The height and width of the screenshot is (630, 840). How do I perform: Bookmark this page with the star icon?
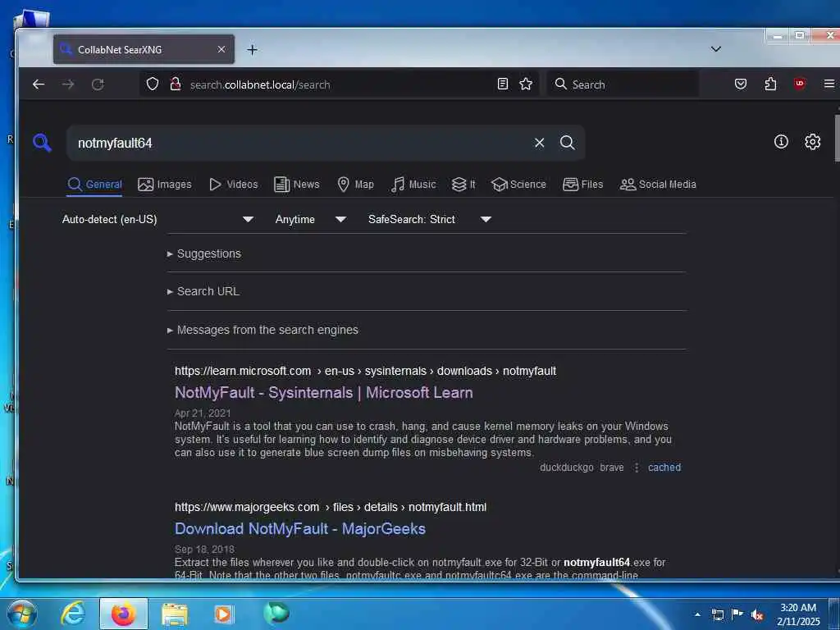(526, 84)
